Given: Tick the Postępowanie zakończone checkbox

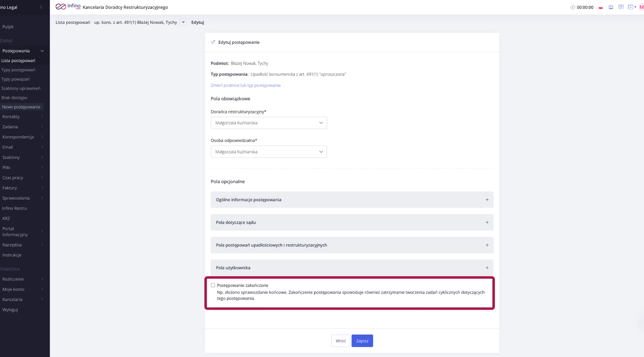Looking at the screenshot, I should coord(213,285).
